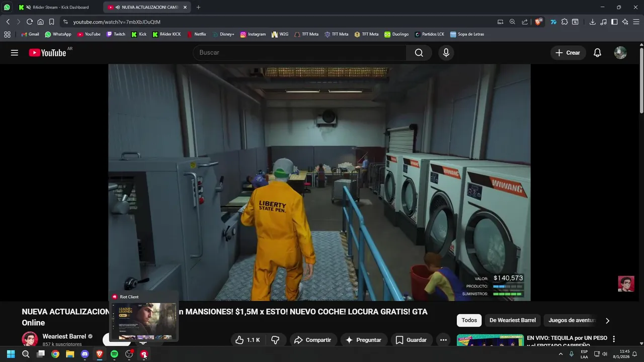Click the Preguntar button

click(x=363, y=340)
